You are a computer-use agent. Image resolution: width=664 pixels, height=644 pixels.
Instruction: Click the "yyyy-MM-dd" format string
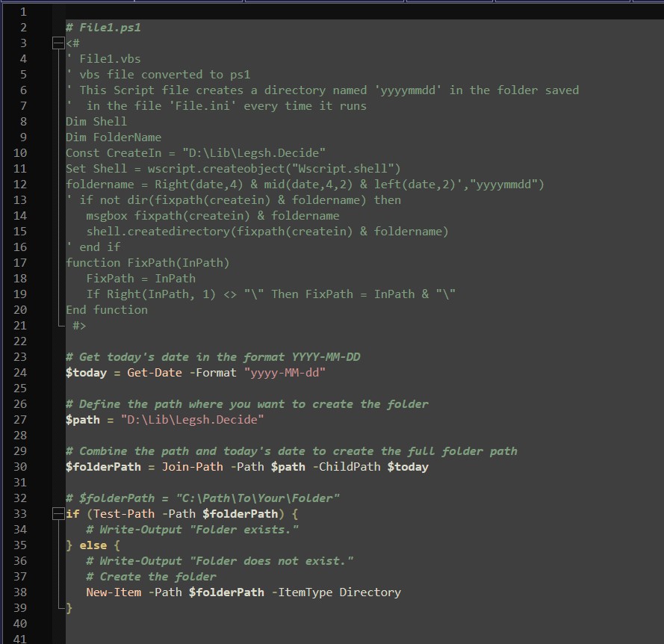(x=284, y=373)
